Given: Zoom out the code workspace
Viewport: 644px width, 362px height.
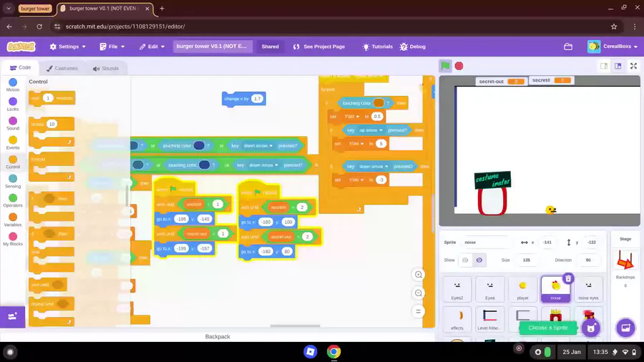Looking at the screenshot, I should point(419,293).
